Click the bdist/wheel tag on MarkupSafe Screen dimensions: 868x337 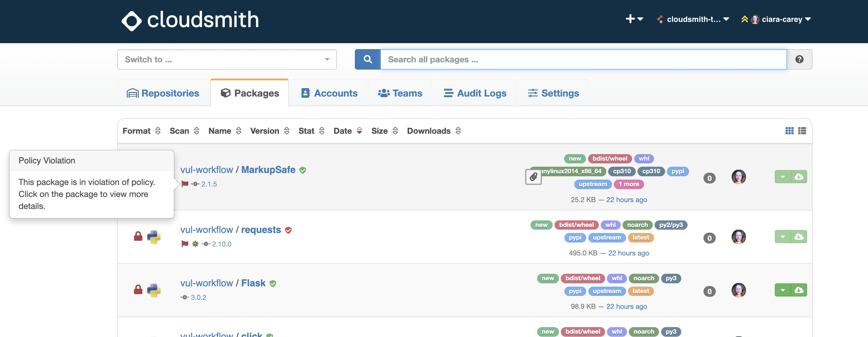610,158
